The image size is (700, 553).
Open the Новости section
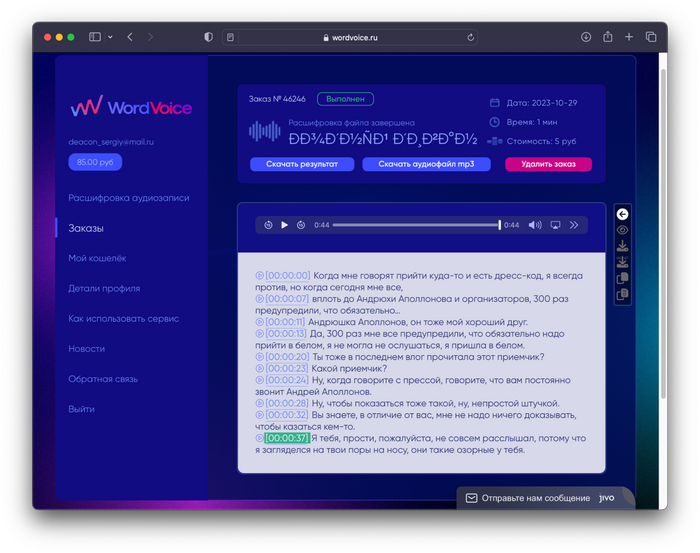click(87, 349)
